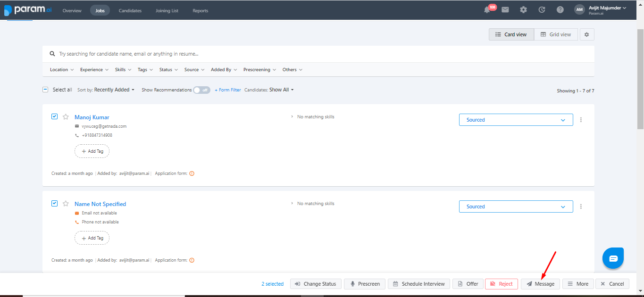This screenshot has height=297, width=644.
Task: Open the Form Filter link
Action: coord(228,90)
